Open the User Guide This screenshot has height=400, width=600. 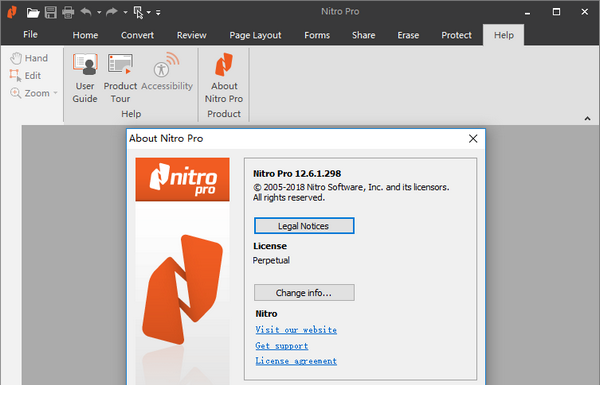(85, 78)
